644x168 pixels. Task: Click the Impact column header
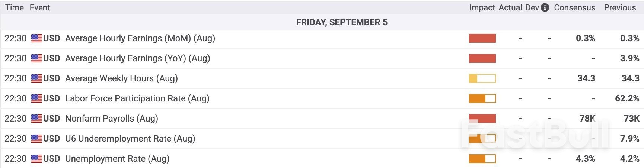pyautogui.click(x=482, y=7)
